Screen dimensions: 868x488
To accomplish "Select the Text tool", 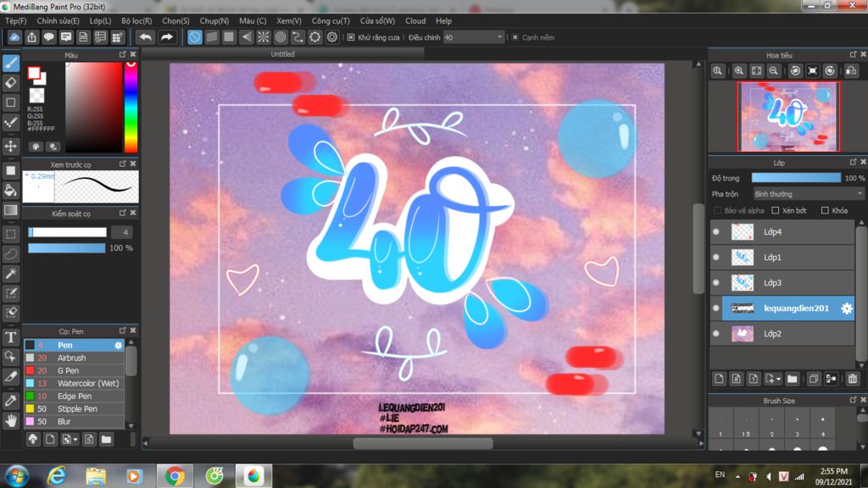I will 10,336.
